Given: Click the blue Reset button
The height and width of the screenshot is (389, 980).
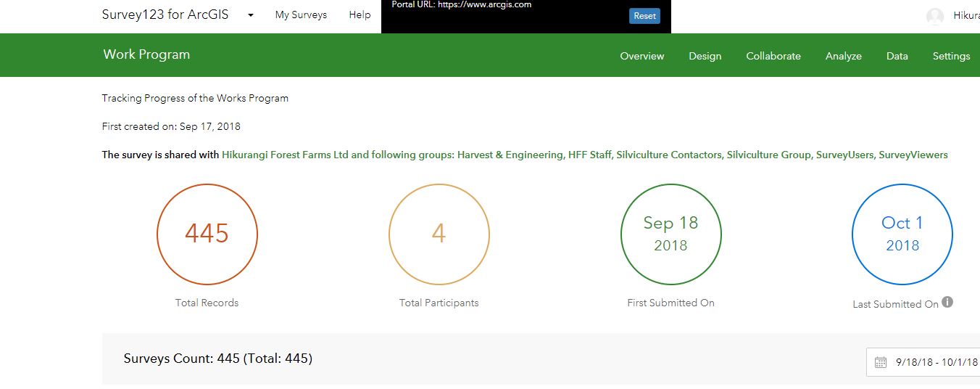Looking at the screenshot, I should tap(644, 16).
